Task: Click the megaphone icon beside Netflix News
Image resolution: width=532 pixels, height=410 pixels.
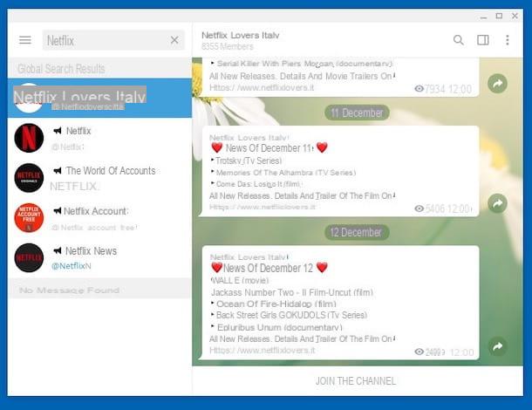Action: [58, 251]
